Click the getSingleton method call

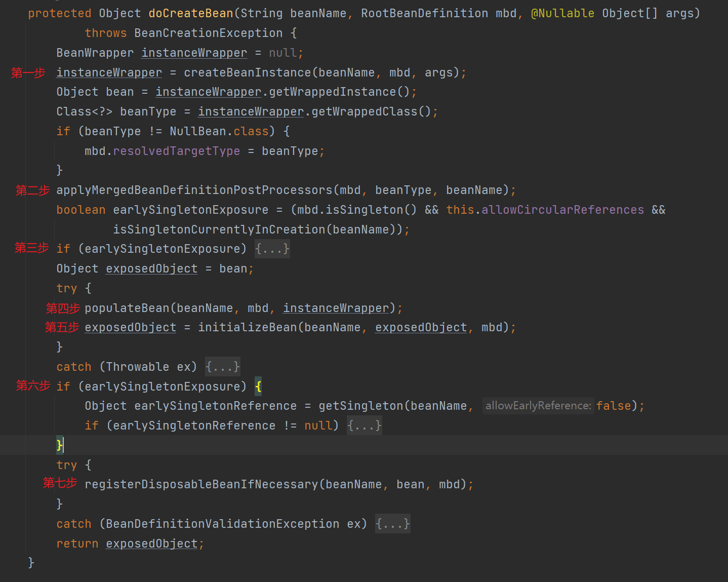360,406
